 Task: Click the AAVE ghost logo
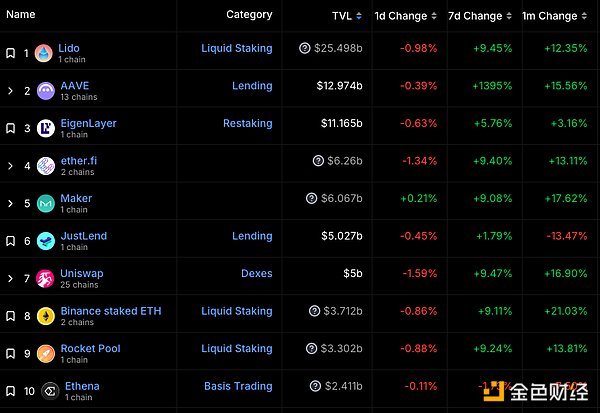pyautogui.click(x=45, y=91)
